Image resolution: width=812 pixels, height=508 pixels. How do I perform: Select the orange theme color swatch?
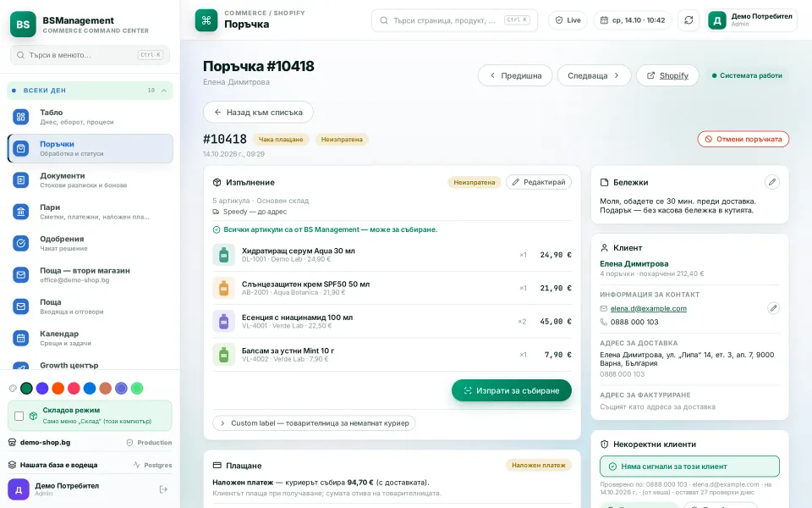tap(58, 389)
